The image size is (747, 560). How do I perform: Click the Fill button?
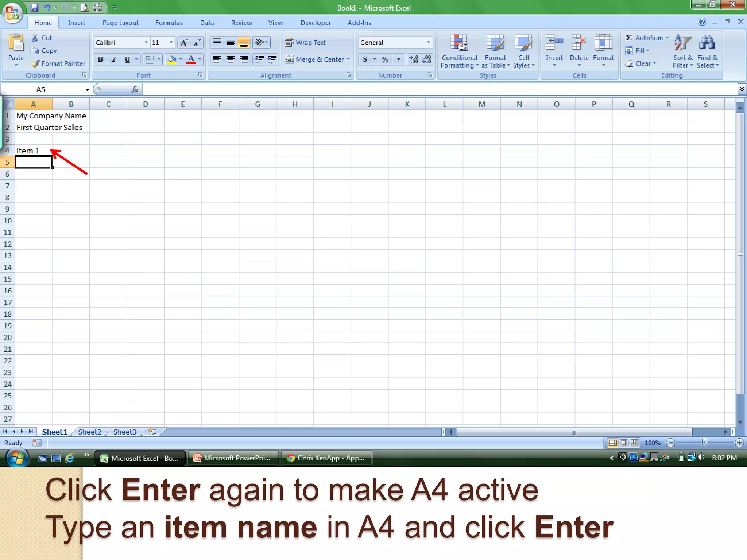638,51
